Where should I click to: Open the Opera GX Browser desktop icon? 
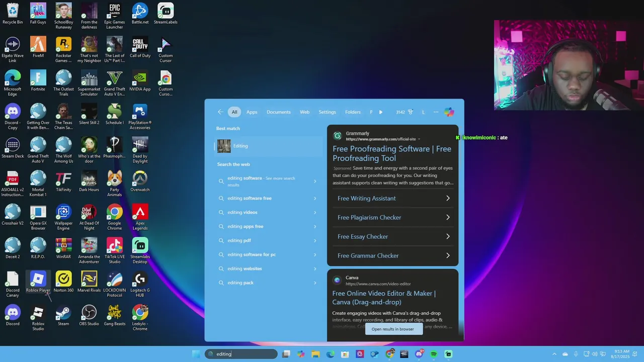coord(38,217)
